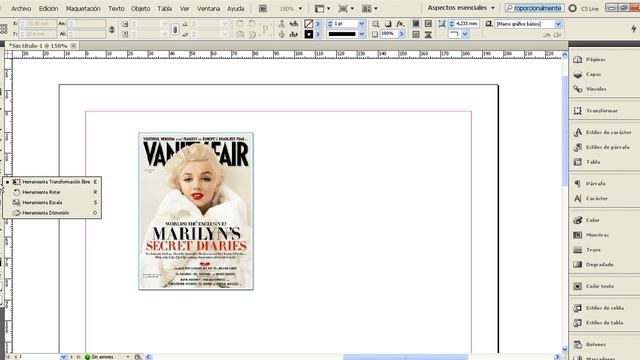
Task: Click the stroke color swatch in control bar
Action: point(309,34)
